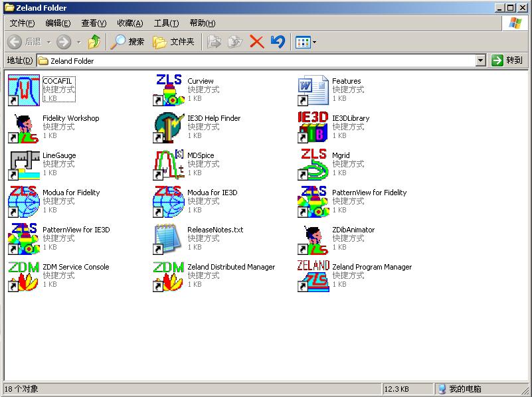
Task: Select the Mgrid icon
Action: tap(313, 165)
